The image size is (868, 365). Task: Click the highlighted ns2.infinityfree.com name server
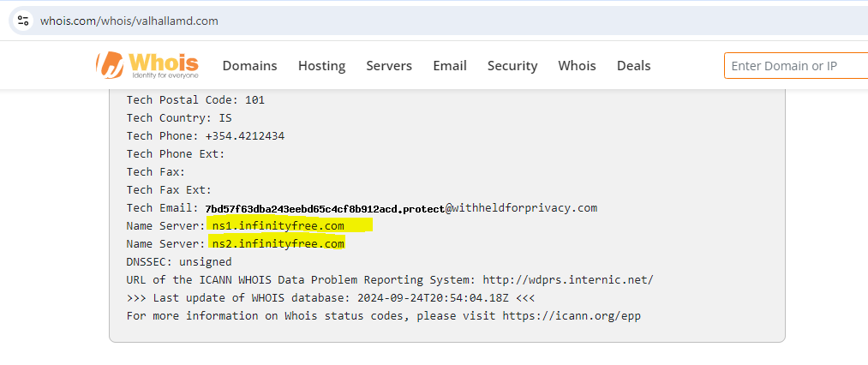tap(278, 244)
